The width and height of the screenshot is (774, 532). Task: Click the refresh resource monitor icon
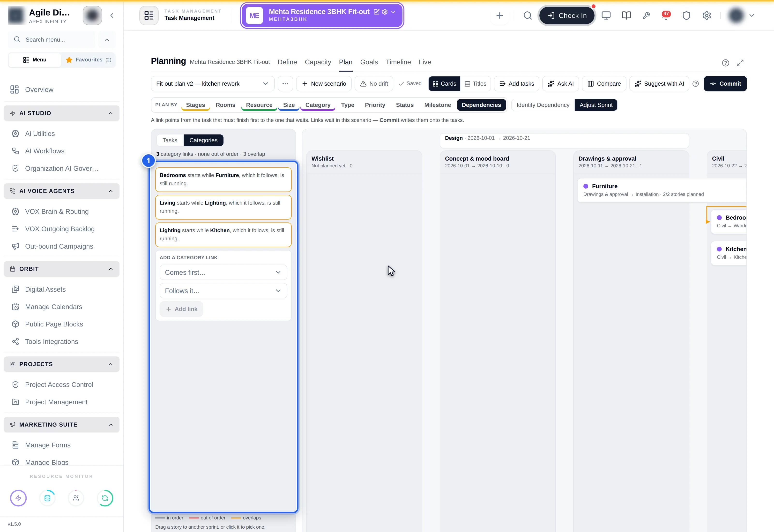pos(105,498)
